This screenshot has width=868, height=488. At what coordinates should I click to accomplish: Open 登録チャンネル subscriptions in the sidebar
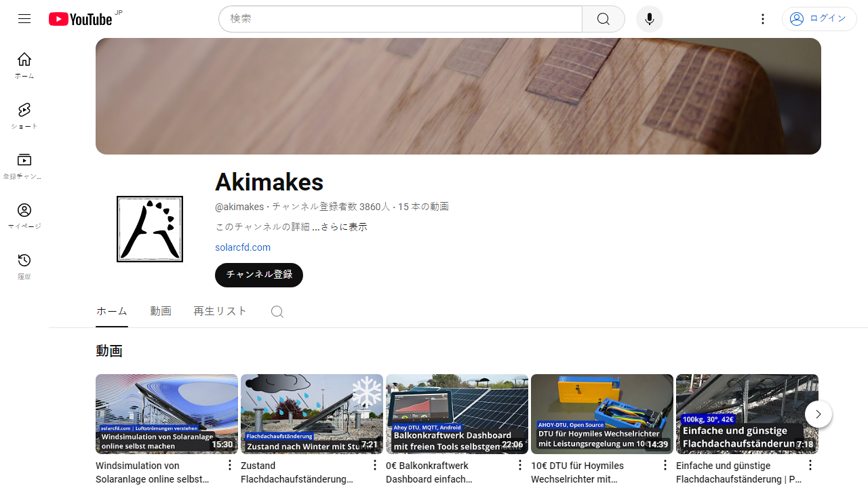(24, 166)
